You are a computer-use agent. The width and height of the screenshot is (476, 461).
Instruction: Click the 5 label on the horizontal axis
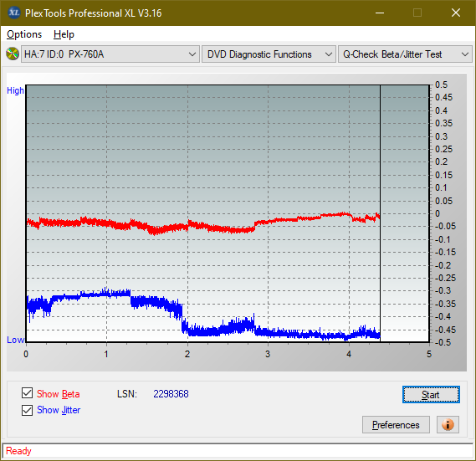429,354
